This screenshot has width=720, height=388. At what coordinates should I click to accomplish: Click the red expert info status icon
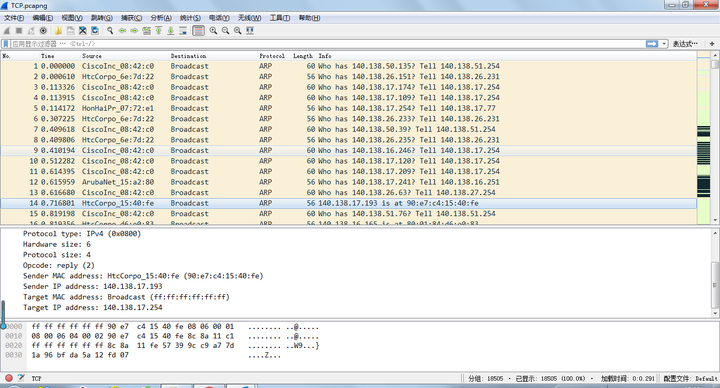point(9,378)
